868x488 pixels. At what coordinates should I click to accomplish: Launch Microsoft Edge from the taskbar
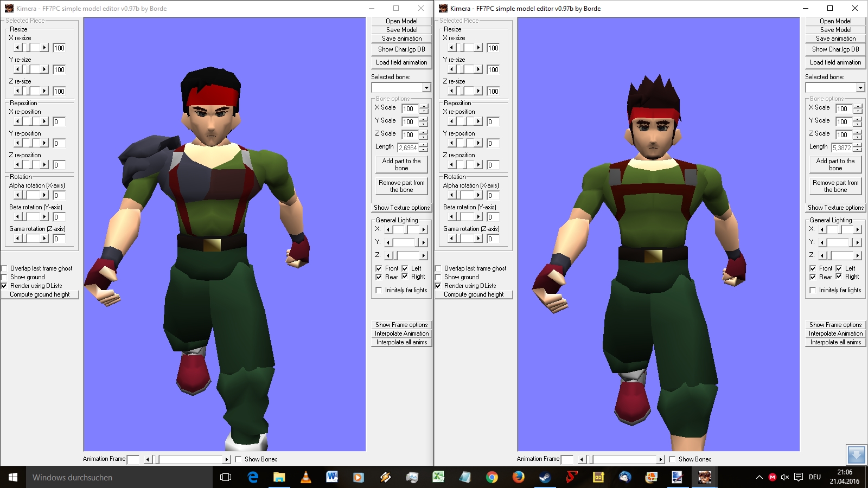coord(253,477)
